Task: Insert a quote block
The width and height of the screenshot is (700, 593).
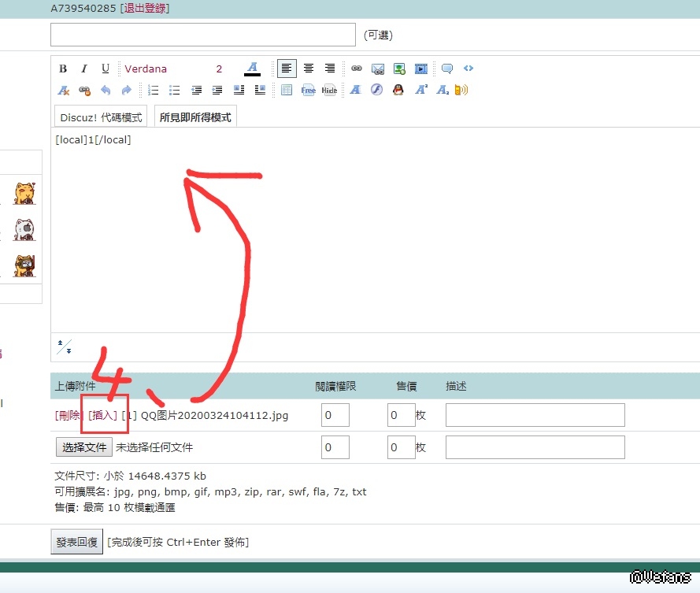Action: (x=447, y=69)
